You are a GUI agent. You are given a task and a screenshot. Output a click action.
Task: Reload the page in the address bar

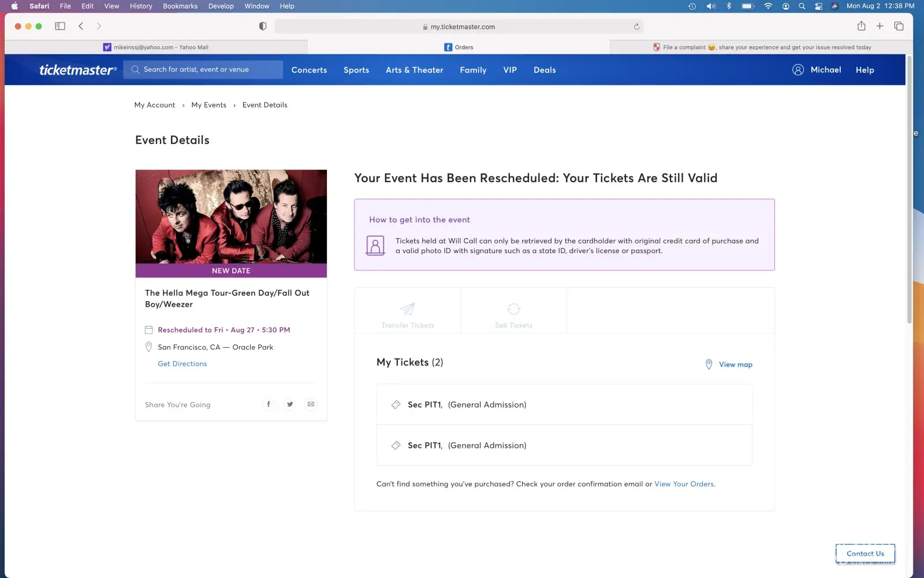[636, 27]
